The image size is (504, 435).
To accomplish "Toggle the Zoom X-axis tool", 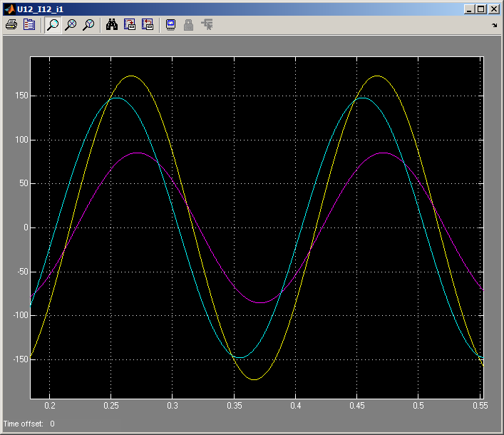I will point(71,25).
